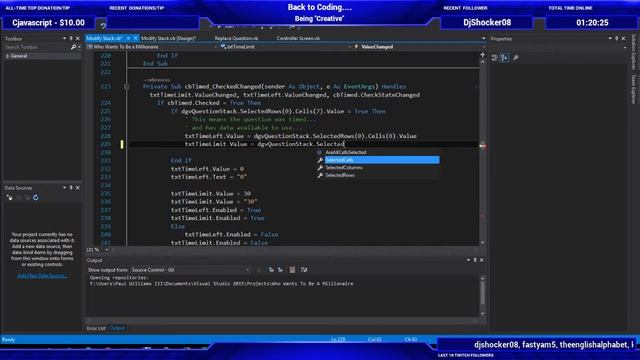
Task: Click the Refresh icon in Data Sources
Action: [x=36, y=198]
